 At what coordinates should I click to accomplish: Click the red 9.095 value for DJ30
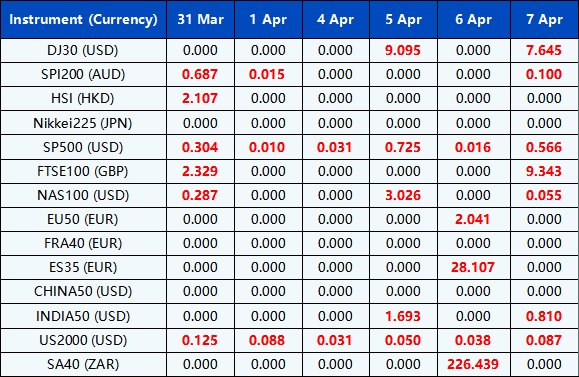coord(403,50)
